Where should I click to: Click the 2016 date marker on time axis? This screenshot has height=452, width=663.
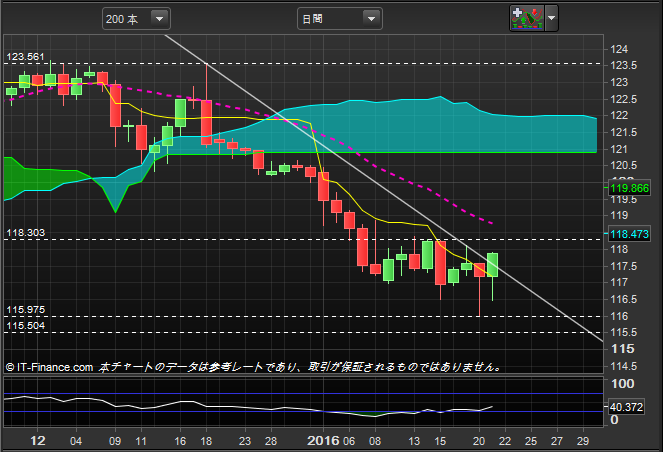tap(323, 441)
